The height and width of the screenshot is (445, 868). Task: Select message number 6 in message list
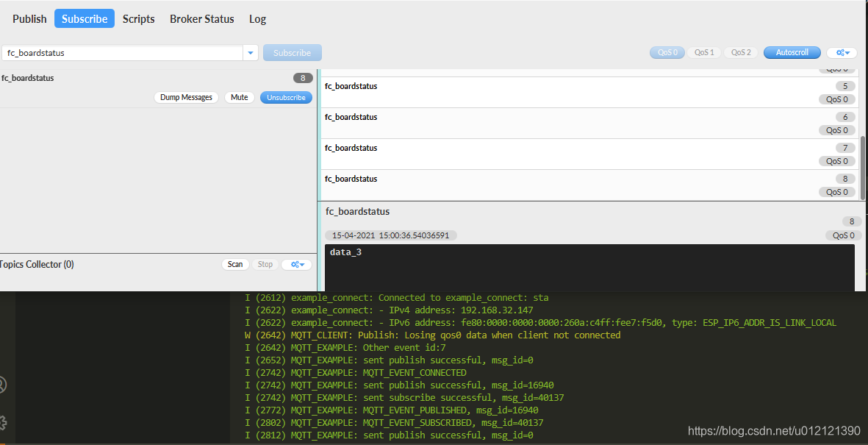(x=591, y=123)
